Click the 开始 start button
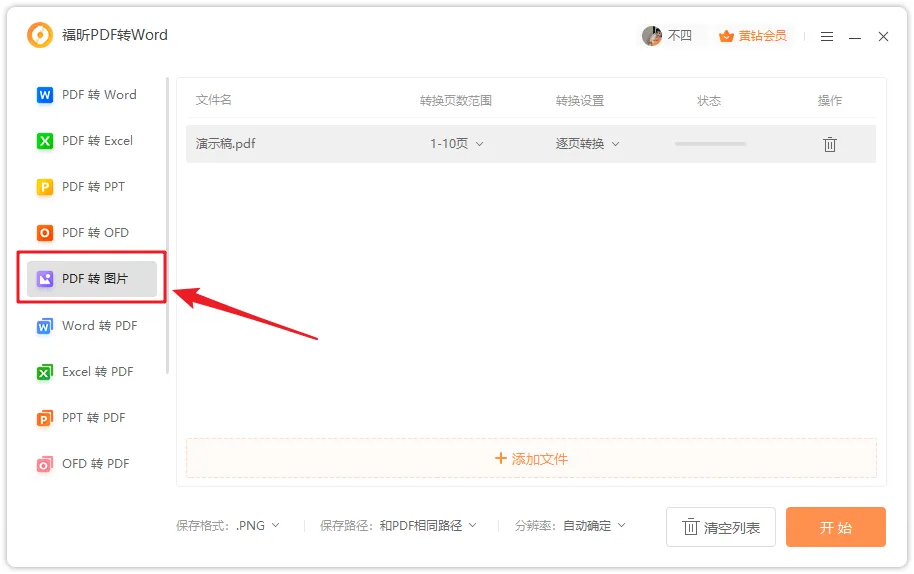914x574 pixels. [x=836, y=527]
